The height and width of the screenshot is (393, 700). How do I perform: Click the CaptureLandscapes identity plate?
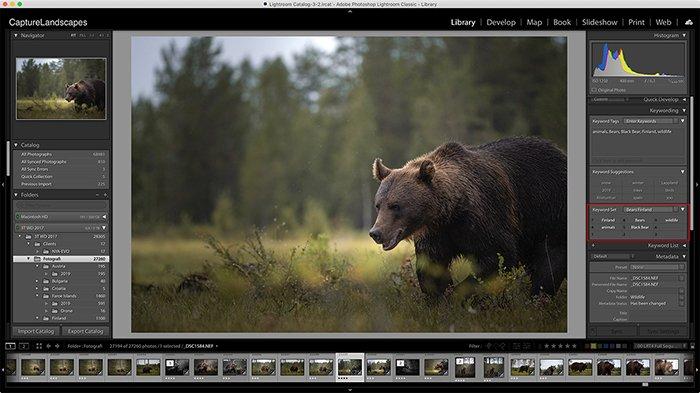coord(48,22)
